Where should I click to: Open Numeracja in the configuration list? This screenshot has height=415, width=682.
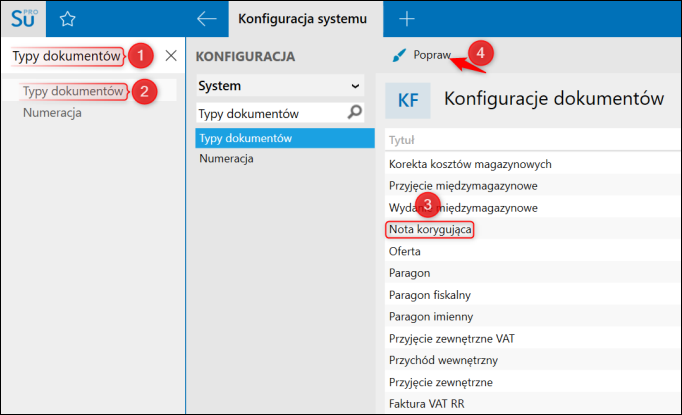coord(226,158)
